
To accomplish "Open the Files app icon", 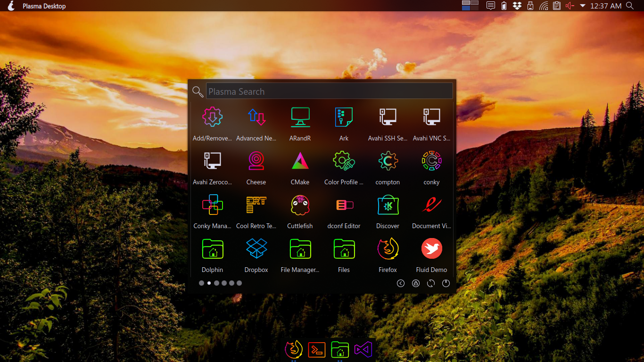I will pyautogui.click(x=344, y=248).
